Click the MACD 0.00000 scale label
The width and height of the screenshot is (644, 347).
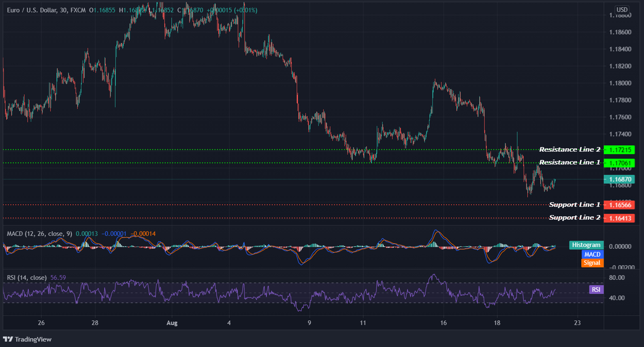click(620, 246)
